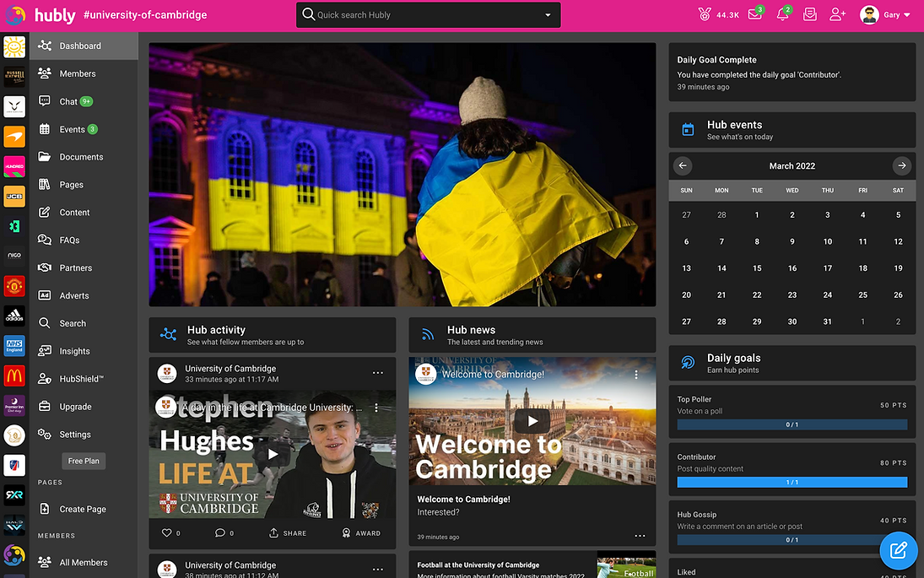Play the Welcome to Cambridge video
This screenshot has height=578, width=924.
pos(532,421)
